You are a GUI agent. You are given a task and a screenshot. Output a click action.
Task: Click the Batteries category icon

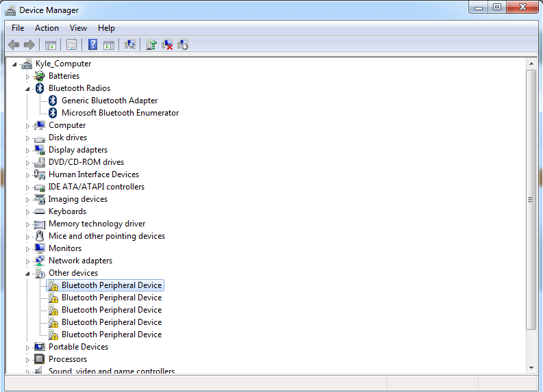click(40, 76)
